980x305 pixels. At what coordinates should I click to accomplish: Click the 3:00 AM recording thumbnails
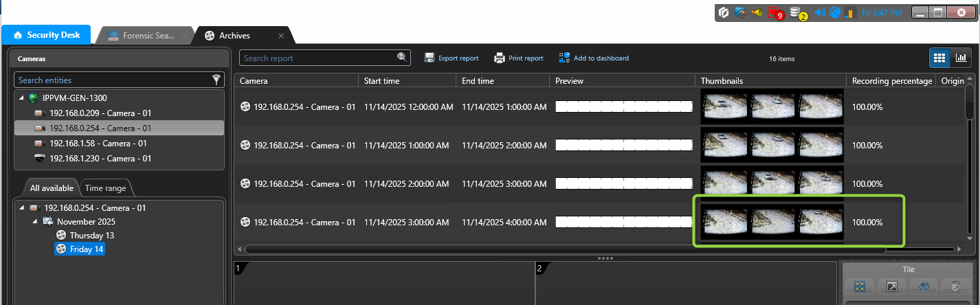(x=772, y=222)
